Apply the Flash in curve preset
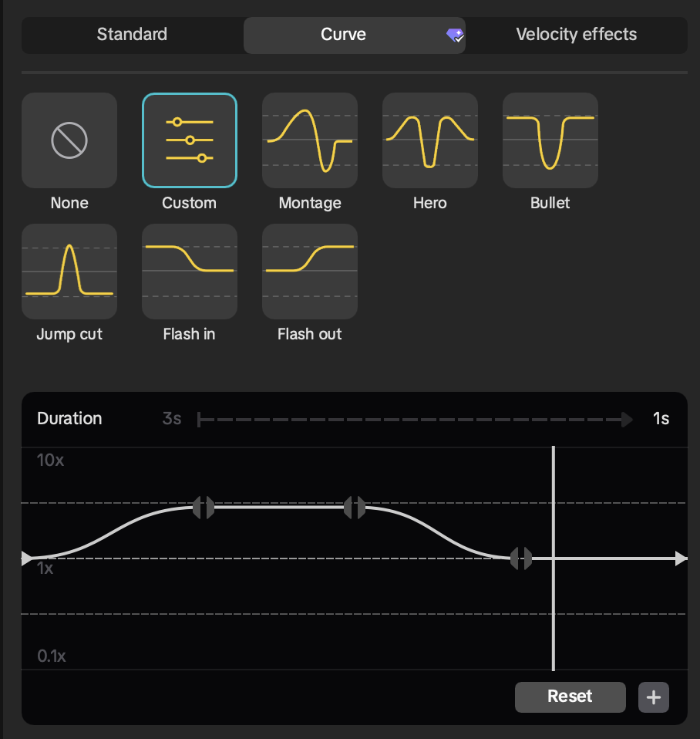 coord(190,272)
